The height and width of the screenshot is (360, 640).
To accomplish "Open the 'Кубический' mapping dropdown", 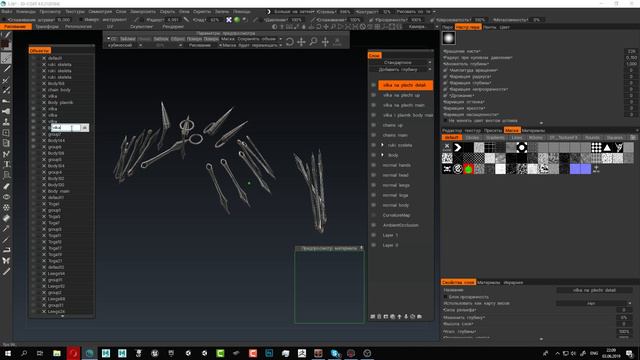I will click(125, 45).
